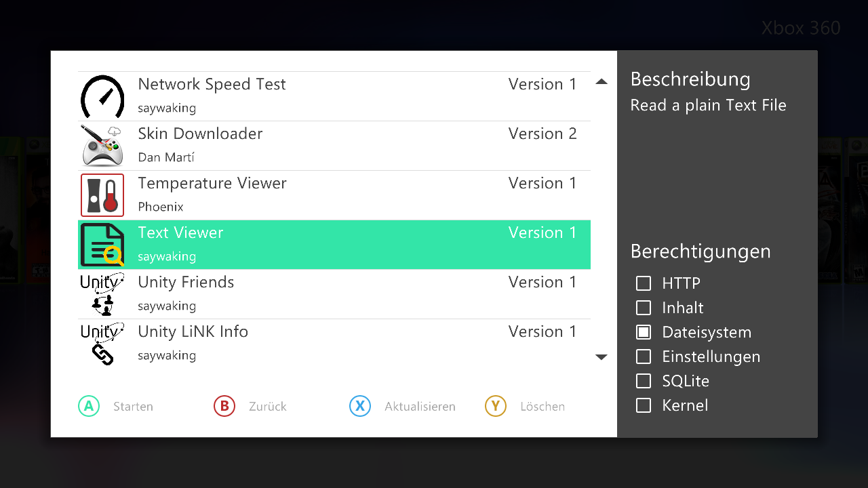Click the Network Speed Test gauge icon
Image resolution: width=868 pixels, height=488 pixels.
click(102, 96)
